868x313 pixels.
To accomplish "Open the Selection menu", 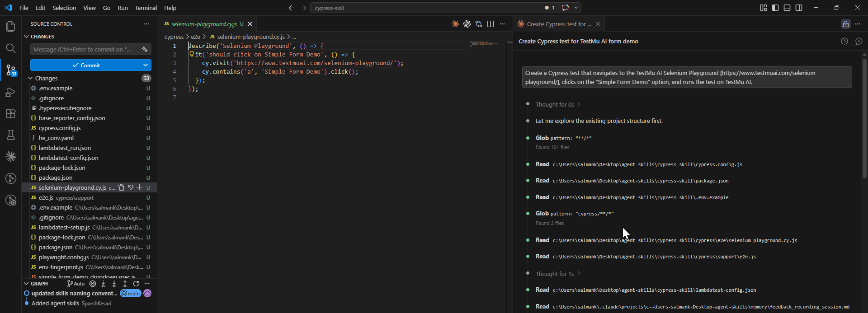I will (64, 8).
